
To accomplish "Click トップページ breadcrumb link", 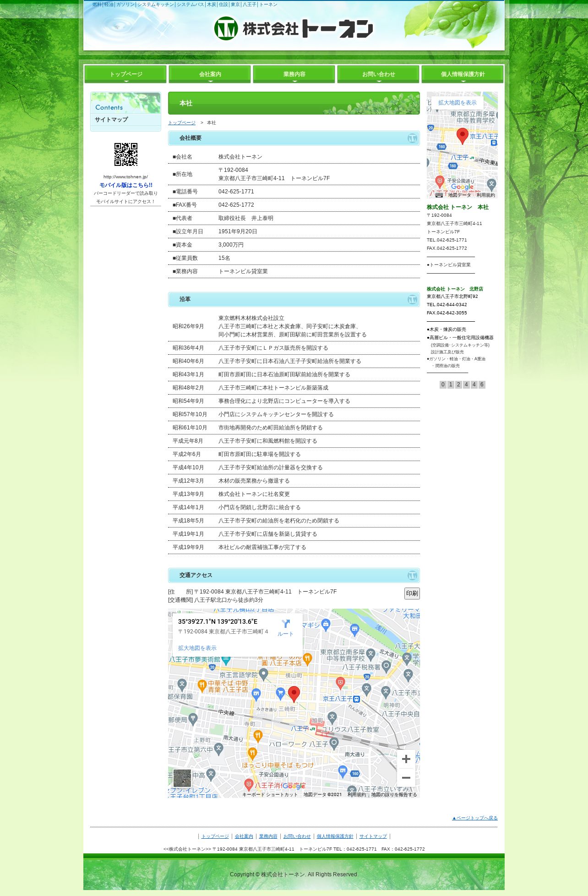I will coord(182,123).
